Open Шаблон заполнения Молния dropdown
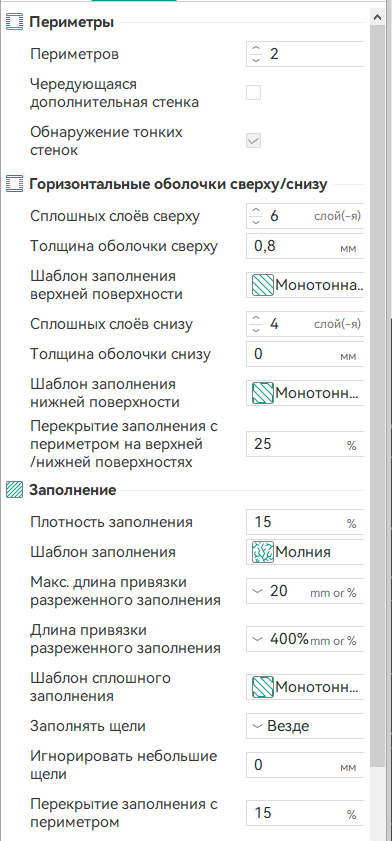The height and width of the screenshot is (841, 392). click(305, 552)
